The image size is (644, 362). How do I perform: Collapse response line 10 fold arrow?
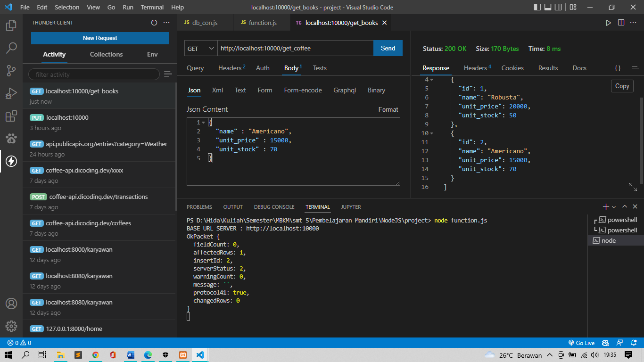pos(431,133)
